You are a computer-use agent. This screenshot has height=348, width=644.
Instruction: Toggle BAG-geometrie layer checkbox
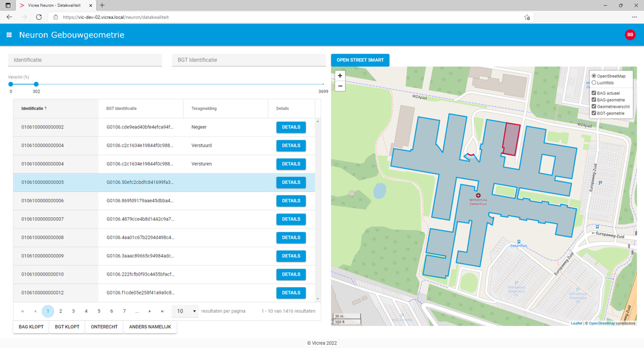pos(594,100)
